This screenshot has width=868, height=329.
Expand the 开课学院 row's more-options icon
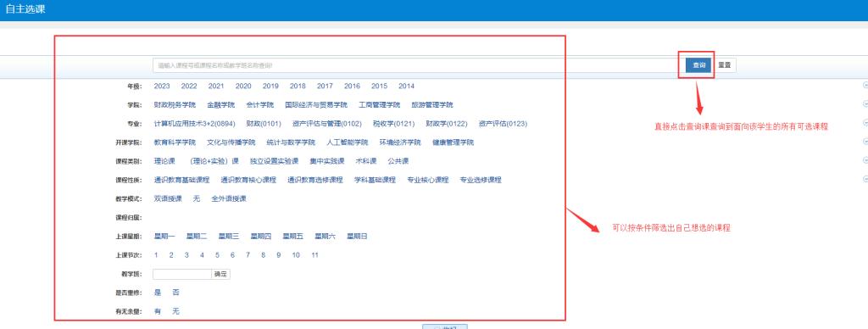tap(865, 142)
